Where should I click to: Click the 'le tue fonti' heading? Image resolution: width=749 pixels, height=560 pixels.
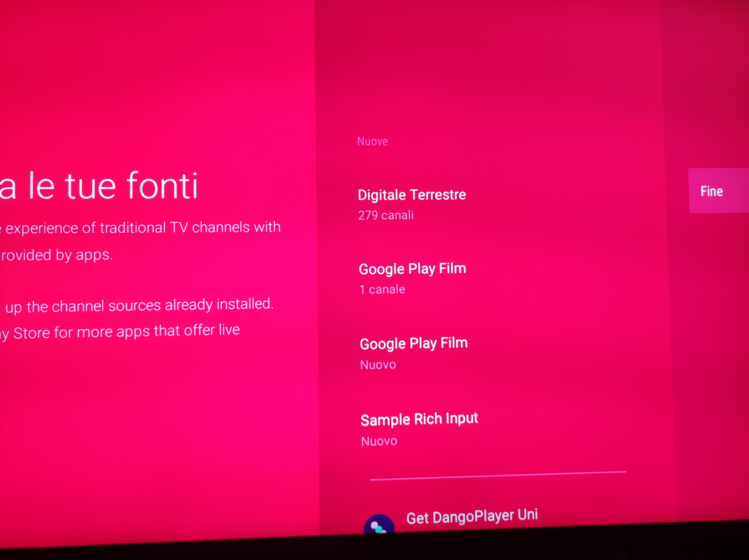pyautogui.click(x=113, y=185)
